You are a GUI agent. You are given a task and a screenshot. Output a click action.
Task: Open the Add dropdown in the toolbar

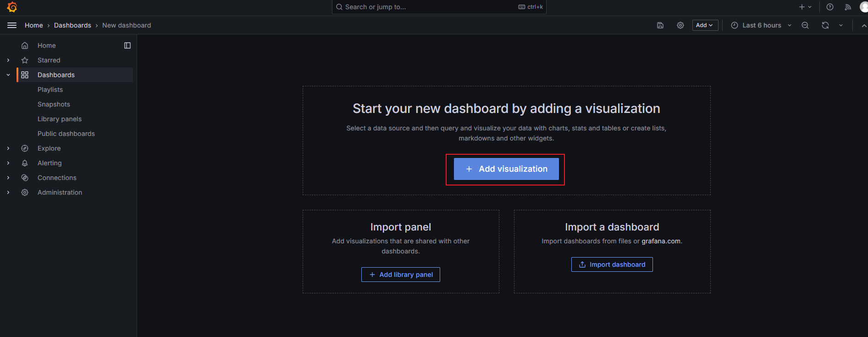705,25
